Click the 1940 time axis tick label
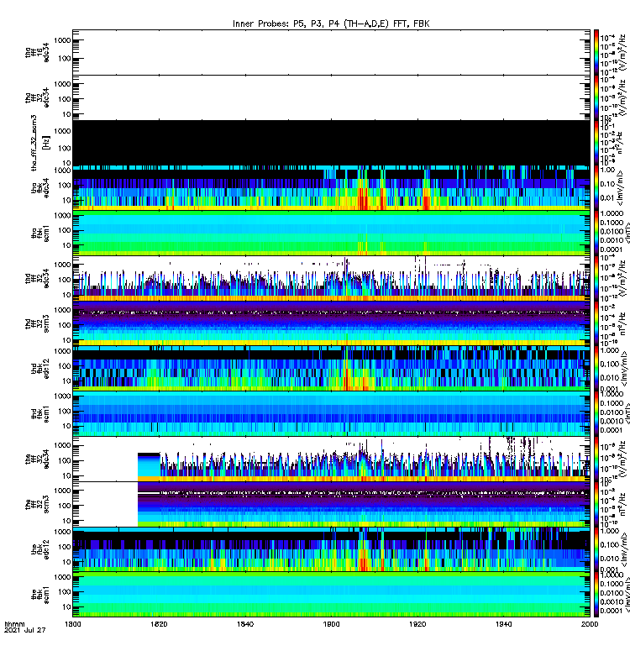This screenshot has height=672, width=630. (x=503, y=624)
